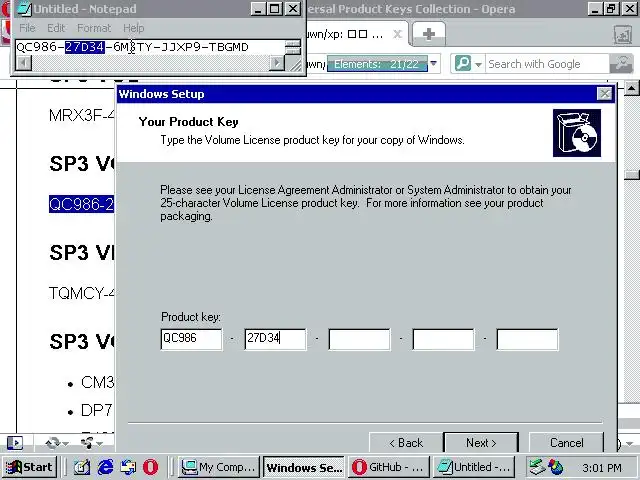Expand Opera Link sync dropdown arrow
The width and height of the screenshot is (640, 480).
pyautogui.click(x=65, y=444)
